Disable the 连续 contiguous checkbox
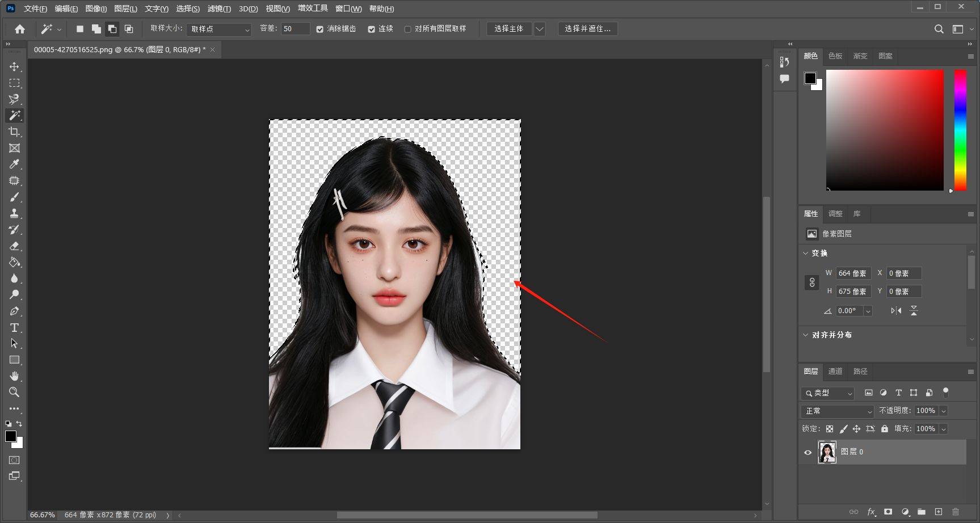The height and width of the screenshot is (523, 980). 372,29
